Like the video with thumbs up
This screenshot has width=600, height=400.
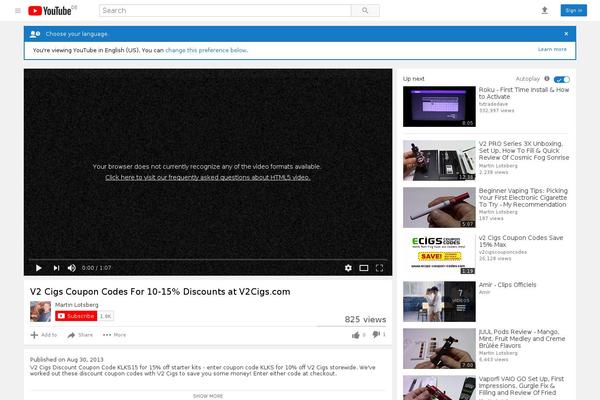click(355, 335)
